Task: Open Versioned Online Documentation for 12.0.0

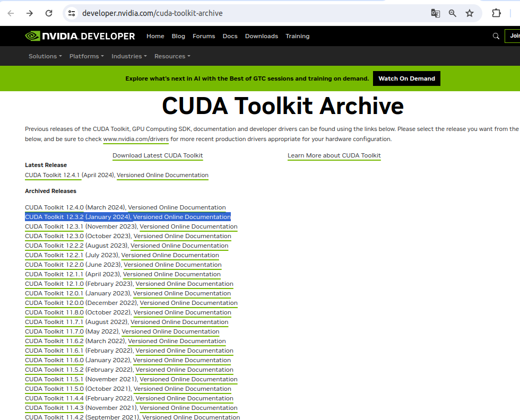Action: tap(189, 303)
